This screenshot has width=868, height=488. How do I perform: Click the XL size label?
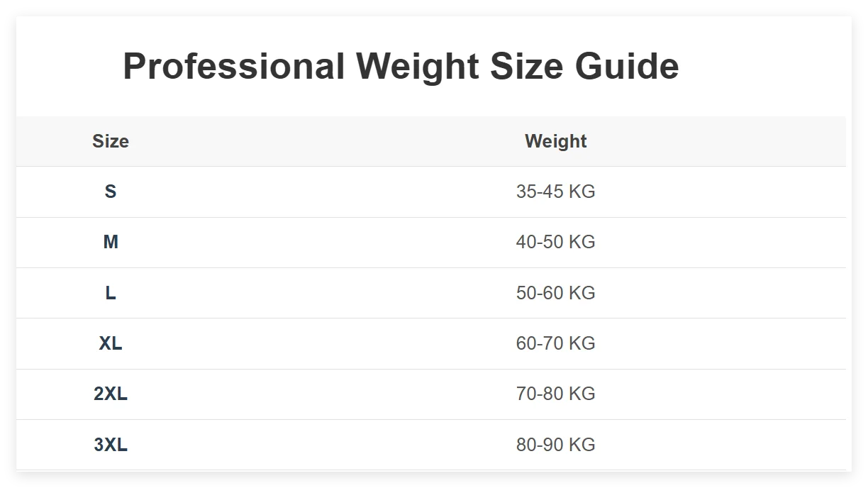tap(111, 343)
